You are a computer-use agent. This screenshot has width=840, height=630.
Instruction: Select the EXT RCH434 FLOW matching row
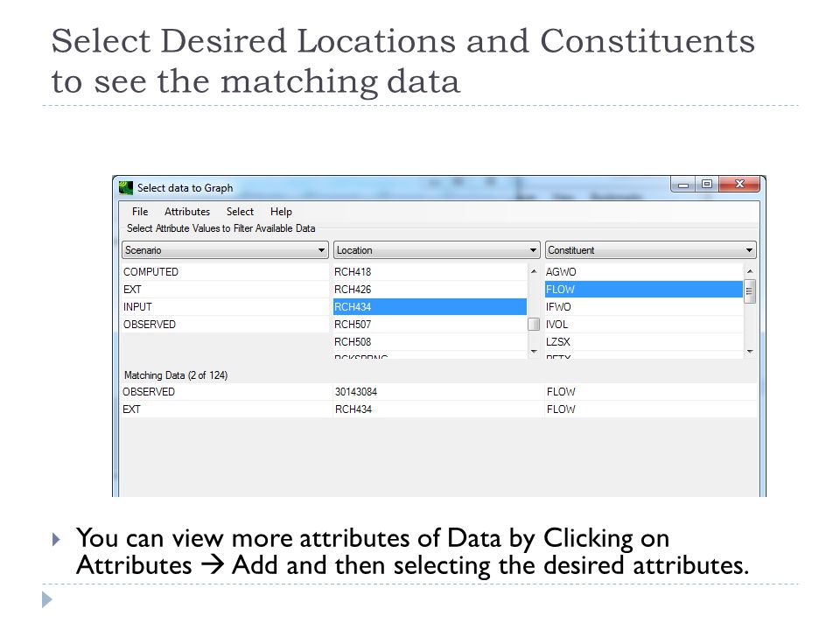coord(438,409)
